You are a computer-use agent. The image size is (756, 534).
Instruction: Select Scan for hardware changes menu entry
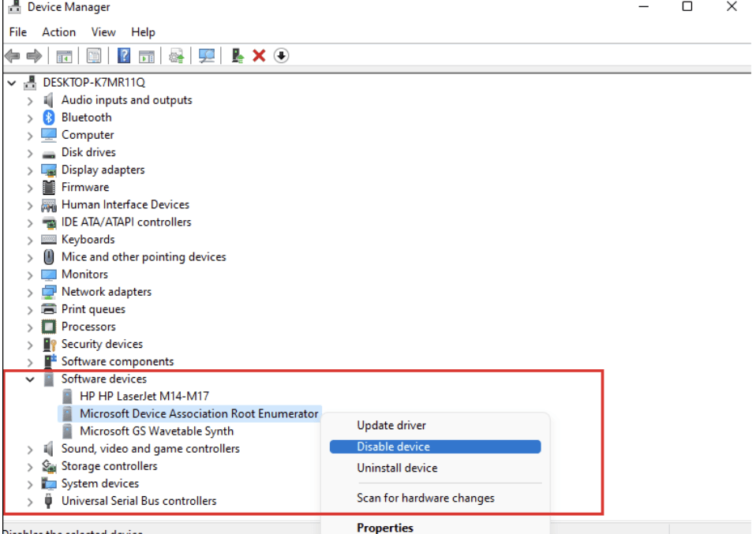pos(425,498)
